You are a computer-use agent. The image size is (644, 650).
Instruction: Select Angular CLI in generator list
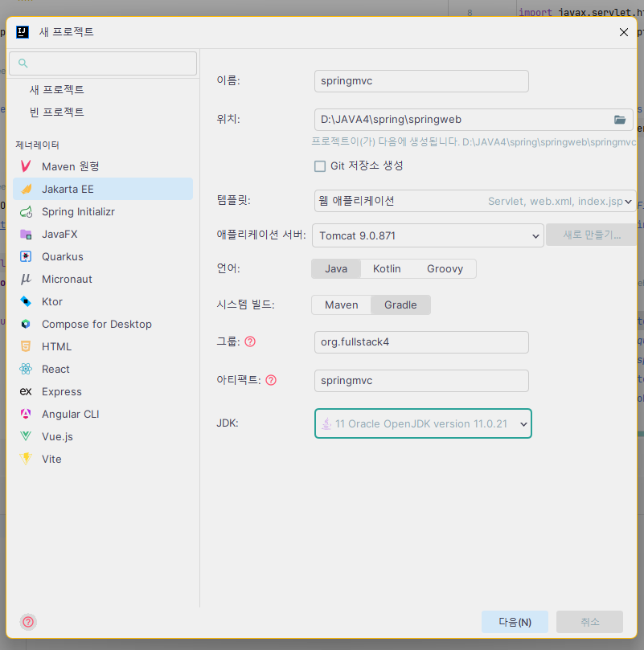[x=103, y=414]
